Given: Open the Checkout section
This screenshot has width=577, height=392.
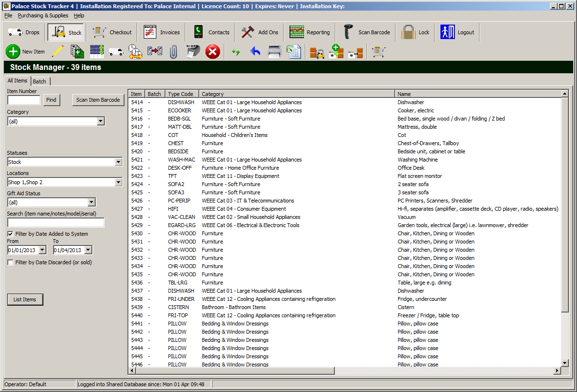Looking at the screenshot, I should point(112,32).
